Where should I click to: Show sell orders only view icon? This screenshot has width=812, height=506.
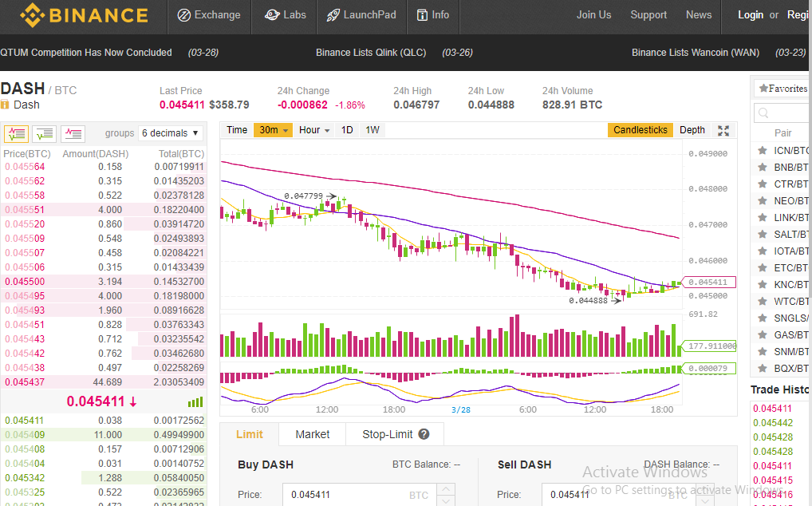point(73,133)
